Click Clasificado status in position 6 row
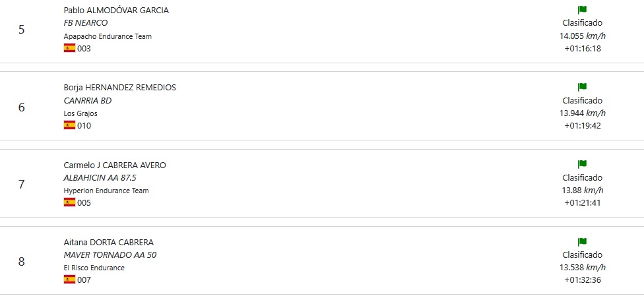The height and width of the screenshot is (296, 644). (583, 101)
